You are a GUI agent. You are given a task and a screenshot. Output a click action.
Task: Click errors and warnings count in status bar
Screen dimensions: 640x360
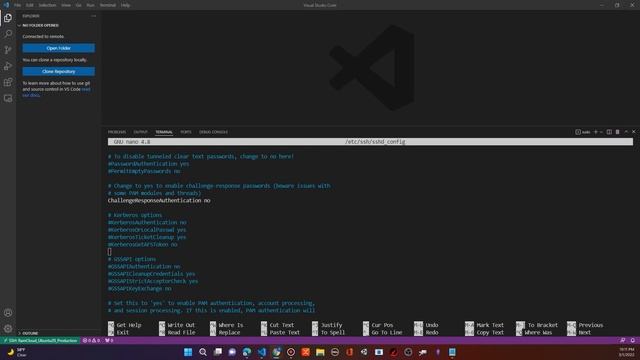[91, 340]
